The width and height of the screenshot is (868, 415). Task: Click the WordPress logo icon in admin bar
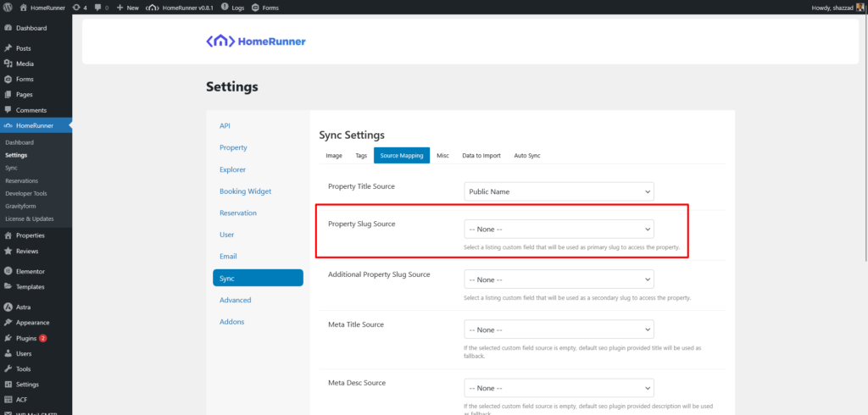tap(8, 8)
